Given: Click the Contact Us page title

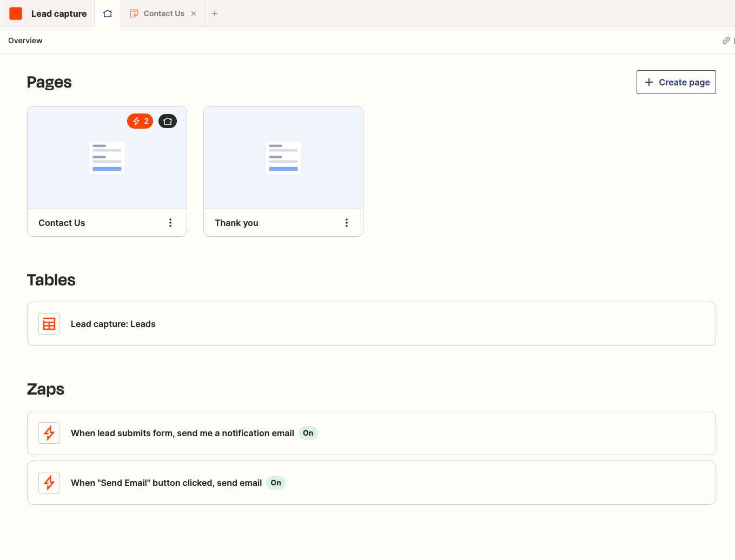Looking at the screenshot, I should pyautogui.click(x=62, y=223).
